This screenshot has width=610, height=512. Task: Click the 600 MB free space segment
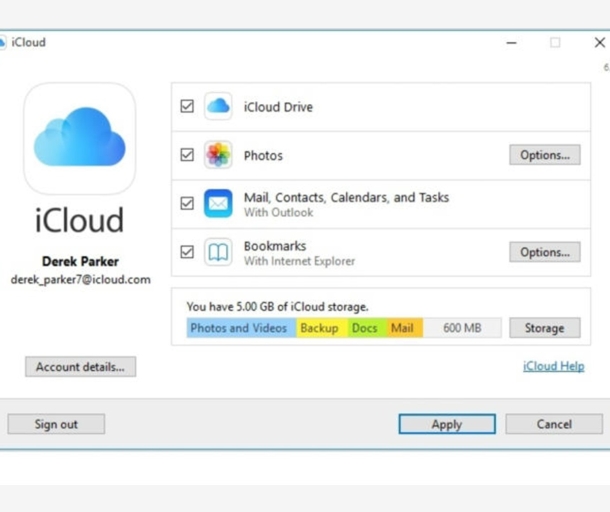point(462,328)
